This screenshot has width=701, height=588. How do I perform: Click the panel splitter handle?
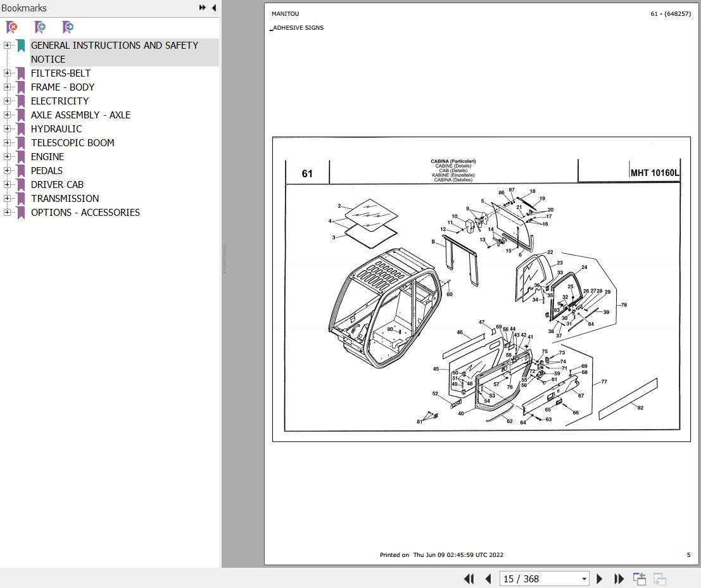point(224,260)
